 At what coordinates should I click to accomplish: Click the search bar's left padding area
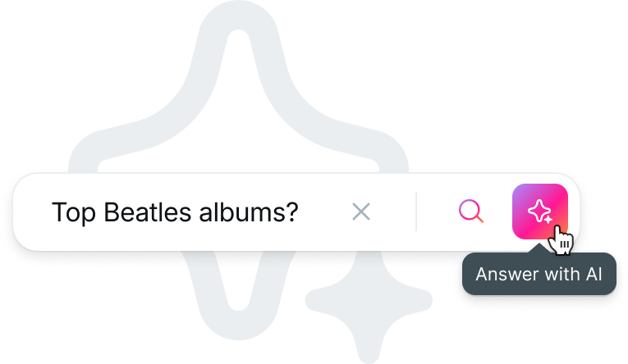pyautogui.click(x=33, y=212)
